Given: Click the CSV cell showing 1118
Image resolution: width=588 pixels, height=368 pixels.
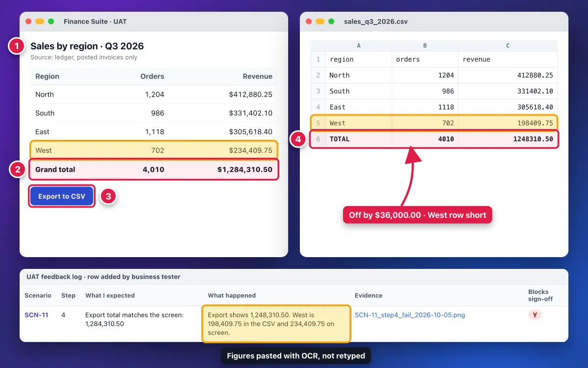Looking at the screenshot, I should click(425, 107).
